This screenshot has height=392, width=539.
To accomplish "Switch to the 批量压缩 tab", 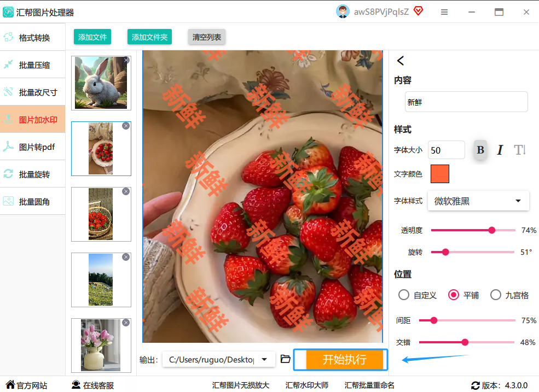I will pos(33,65).
